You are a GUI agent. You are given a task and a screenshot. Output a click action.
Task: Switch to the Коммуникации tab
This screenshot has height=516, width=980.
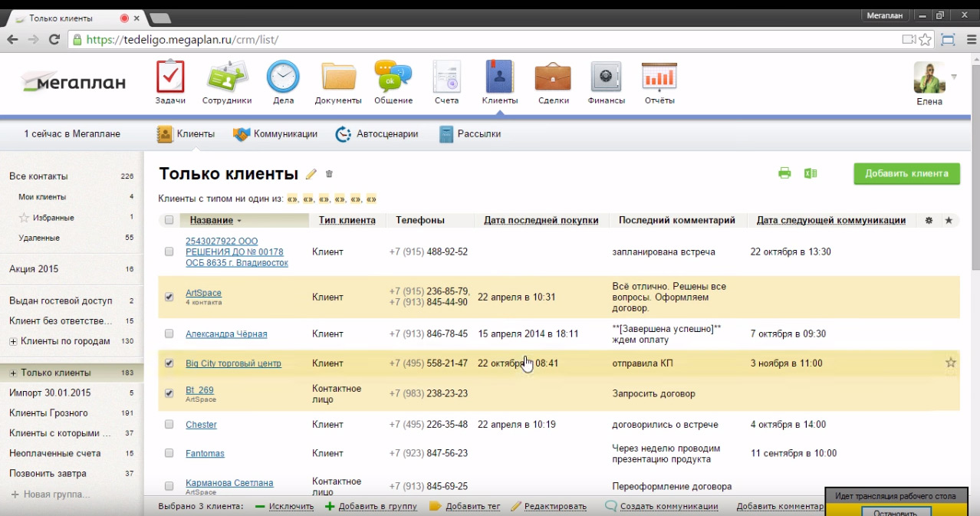pos(275,134)
